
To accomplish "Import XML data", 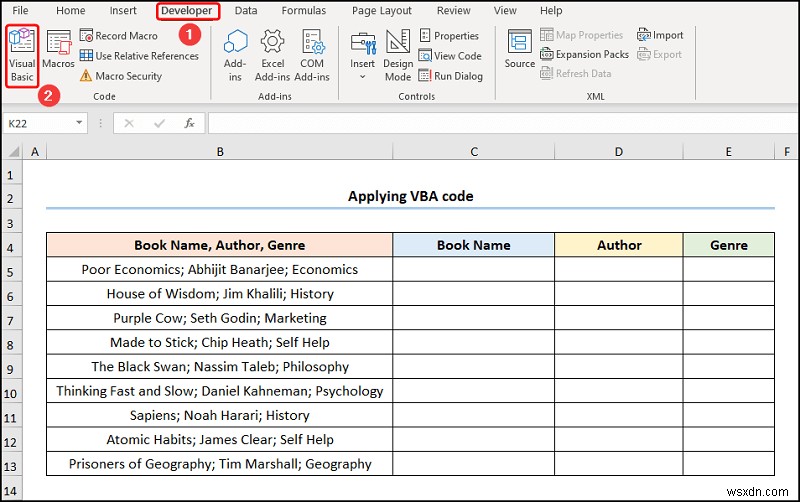I will (660, 35).
